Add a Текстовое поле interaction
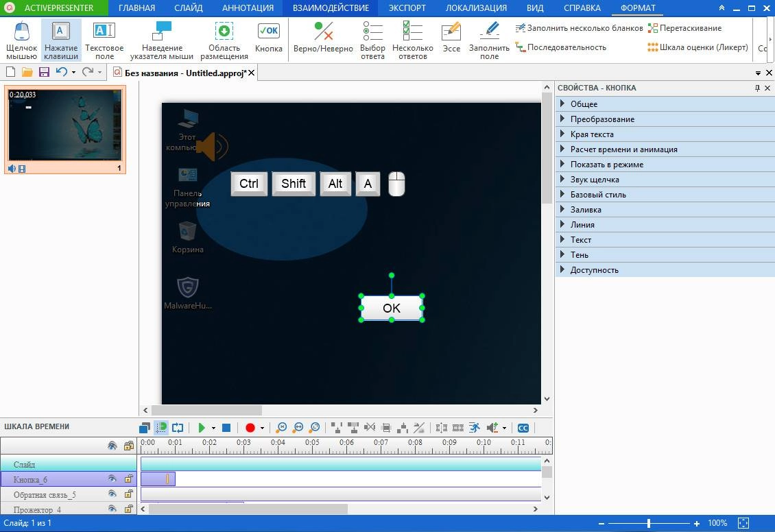Image resolution: width=775 pixels, height=532 pixels. point(104,40)
